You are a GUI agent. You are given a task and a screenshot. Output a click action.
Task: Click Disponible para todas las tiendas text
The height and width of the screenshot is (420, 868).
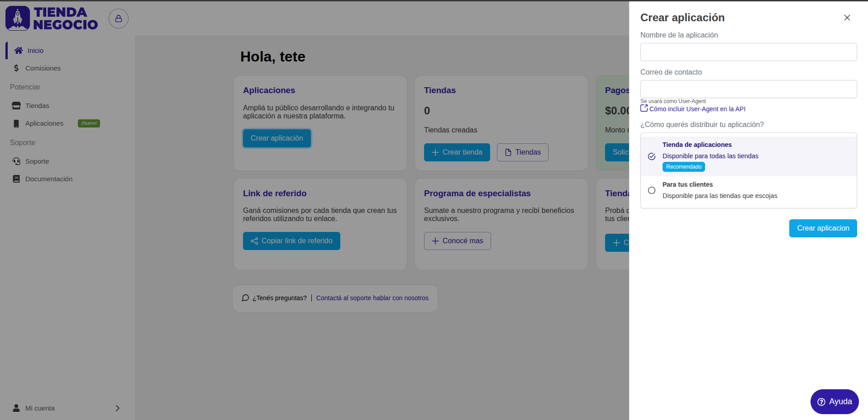(x=710, y=156)
